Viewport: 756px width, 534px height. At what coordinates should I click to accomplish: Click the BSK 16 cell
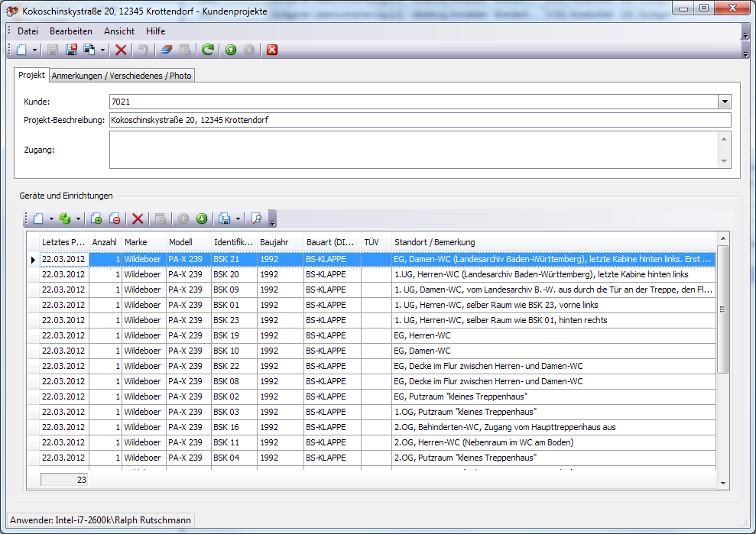[234, 427]
